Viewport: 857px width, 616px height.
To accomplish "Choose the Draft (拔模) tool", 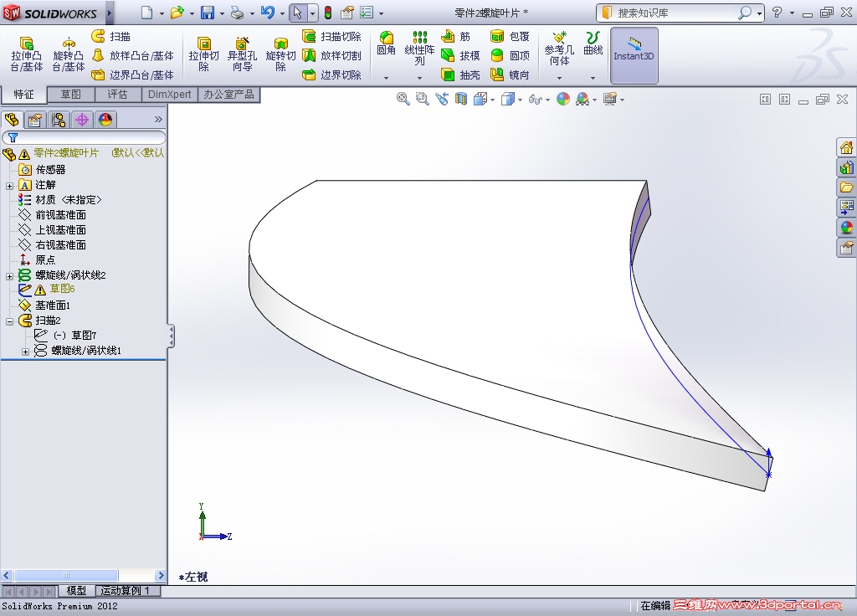I will tap(460, 56).
